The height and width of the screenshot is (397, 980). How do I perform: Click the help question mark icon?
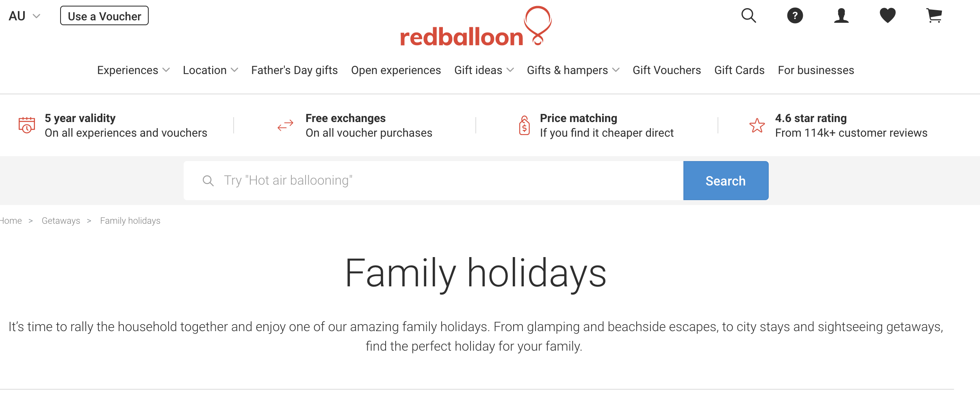coord(795,15)
